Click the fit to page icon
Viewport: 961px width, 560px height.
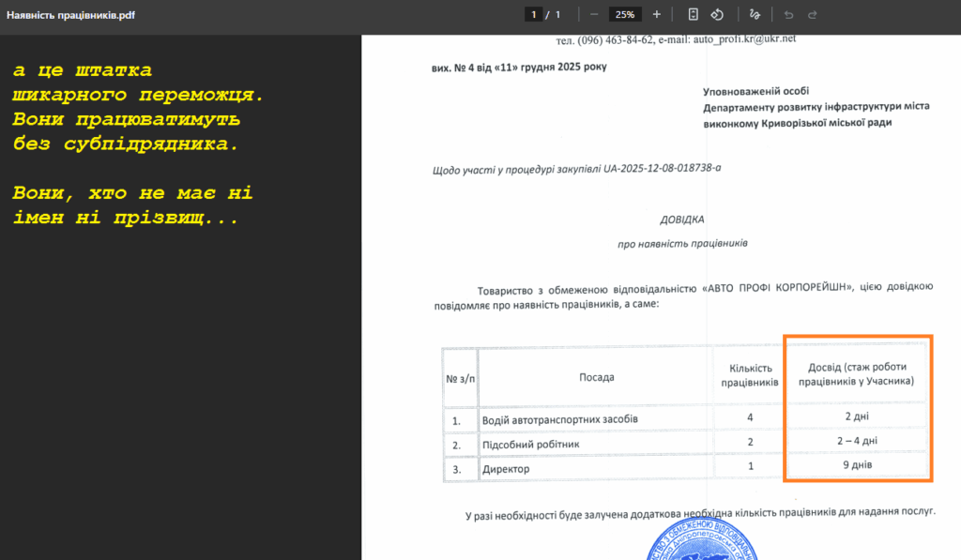coord(693,14)
